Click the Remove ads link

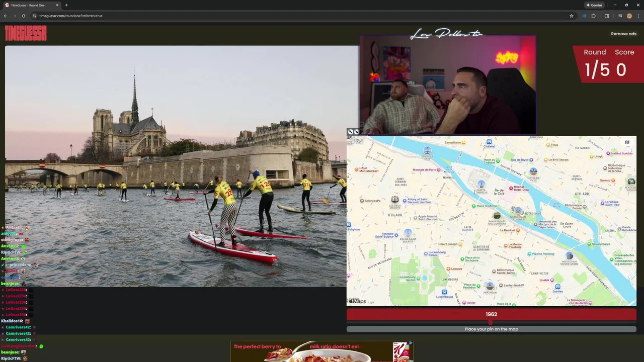pyautogui.click(x=623, y=34)
